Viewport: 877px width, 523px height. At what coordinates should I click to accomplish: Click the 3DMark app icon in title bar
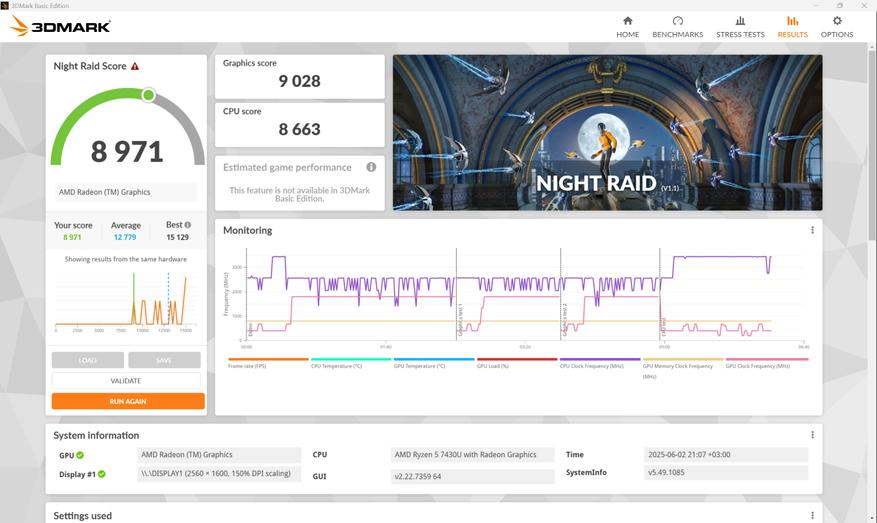click(4, 5)
